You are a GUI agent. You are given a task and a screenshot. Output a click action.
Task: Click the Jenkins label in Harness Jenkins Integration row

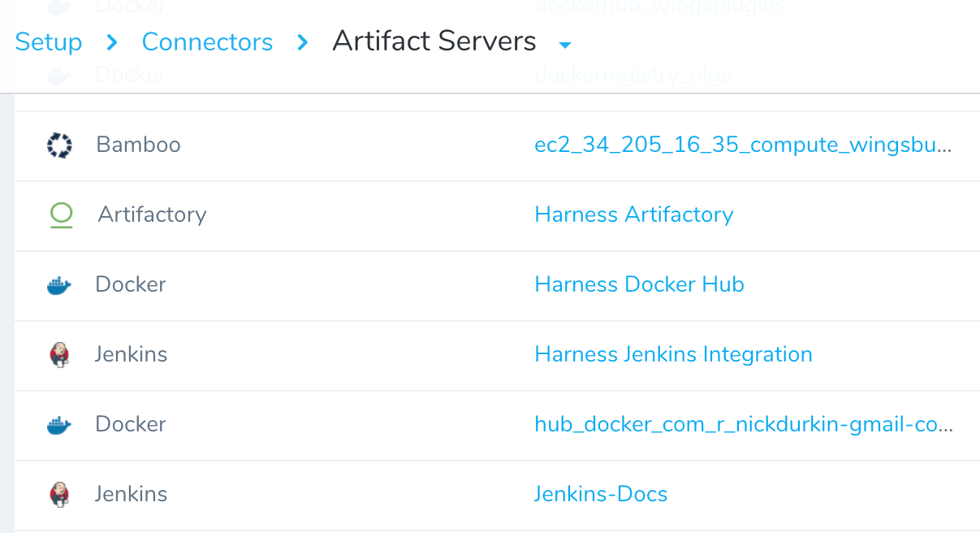tap(131, 354)
